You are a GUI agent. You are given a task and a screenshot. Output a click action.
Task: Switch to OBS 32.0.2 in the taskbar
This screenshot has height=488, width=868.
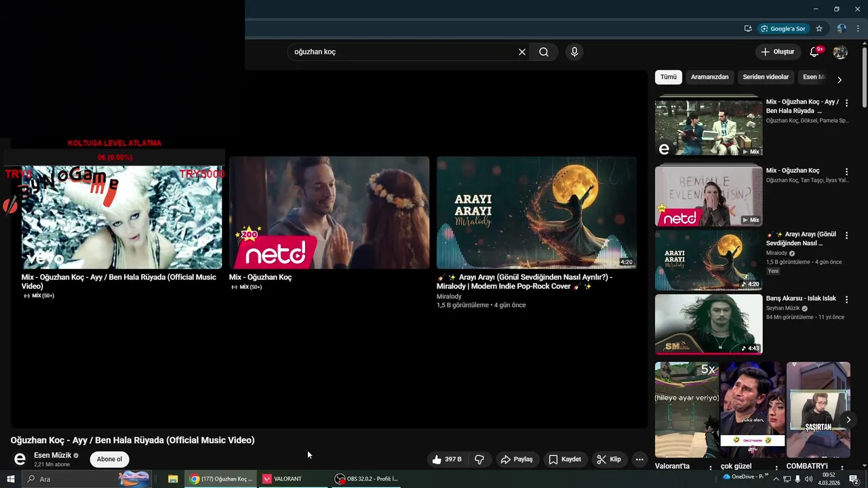(x=368, y=479)
